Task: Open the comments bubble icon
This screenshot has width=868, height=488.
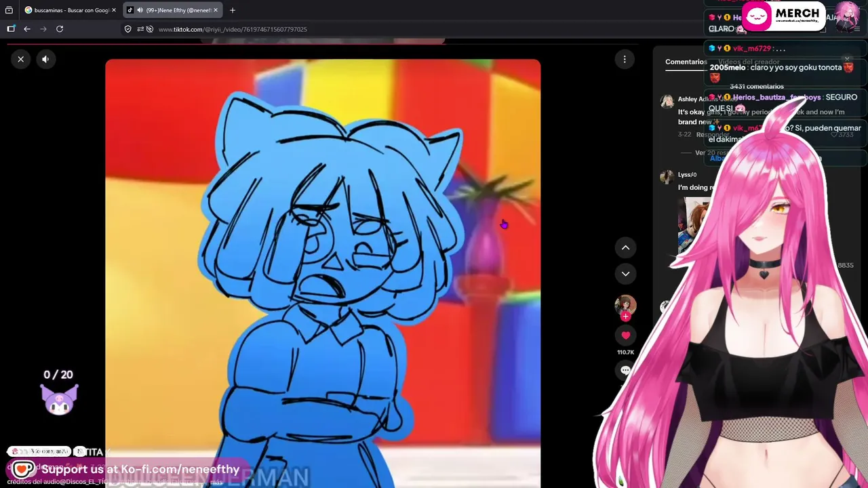Action: pyautogui.click(x=625, y=370)
